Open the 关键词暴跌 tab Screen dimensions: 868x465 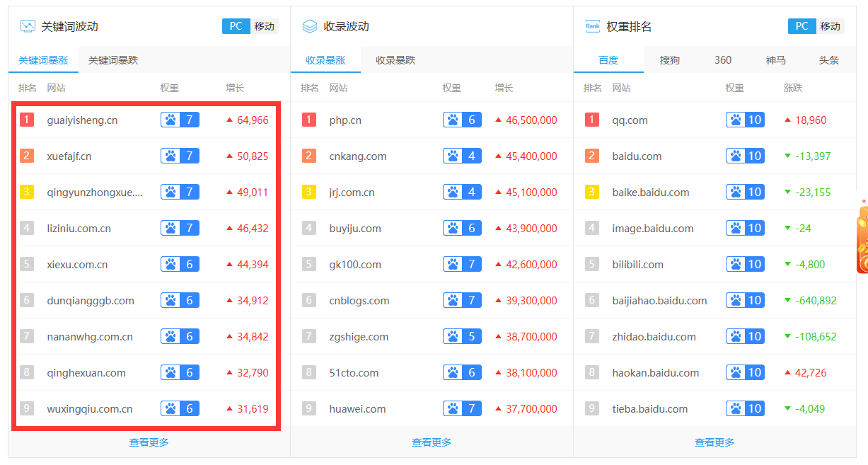[115, 59]
